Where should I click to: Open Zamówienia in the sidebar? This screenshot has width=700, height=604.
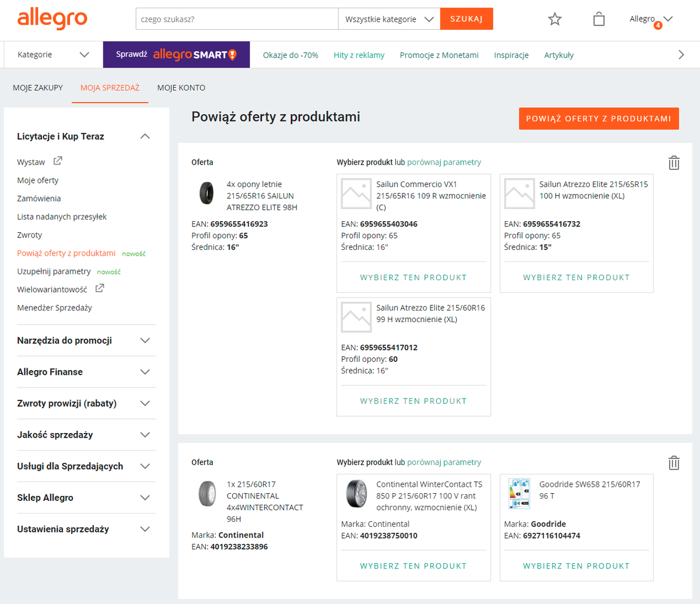(x=39, y=199)
